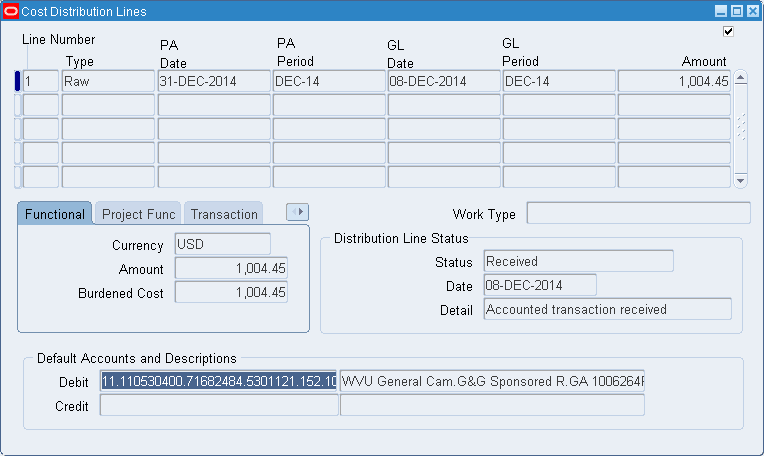Image resolution: width=764 pixels, height=456 pixels.
Task: Click the Debit account number field
Action: pos(219,381)
